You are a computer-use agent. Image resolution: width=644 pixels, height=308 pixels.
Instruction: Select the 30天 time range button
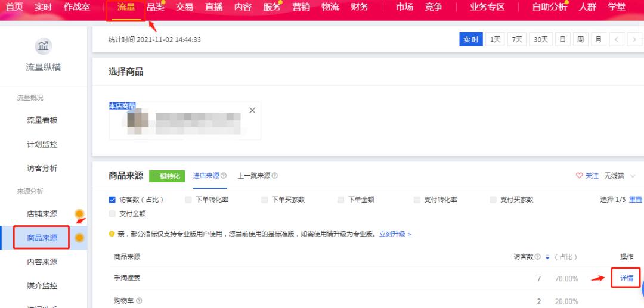pyautogui.click(x=541, y=40)
